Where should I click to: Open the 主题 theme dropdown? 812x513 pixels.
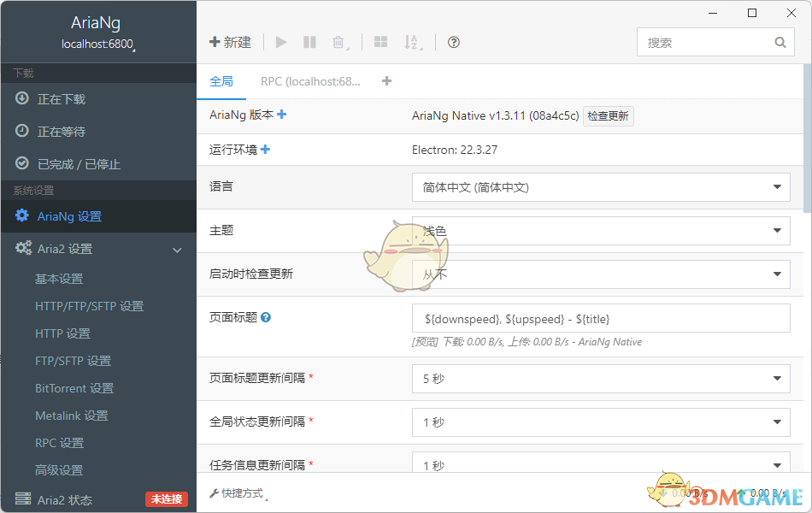coord(601,231)
